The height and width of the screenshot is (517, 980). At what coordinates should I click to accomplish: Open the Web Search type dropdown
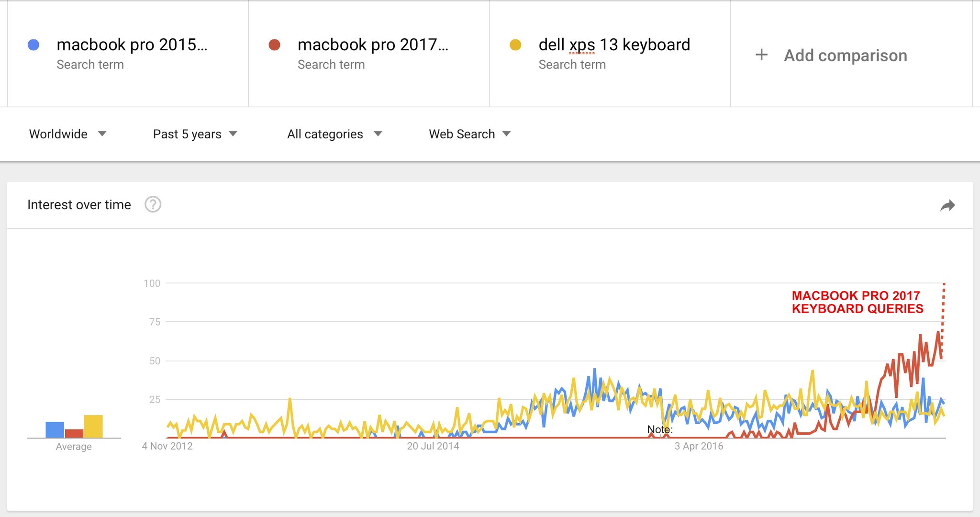pos(469,134)
